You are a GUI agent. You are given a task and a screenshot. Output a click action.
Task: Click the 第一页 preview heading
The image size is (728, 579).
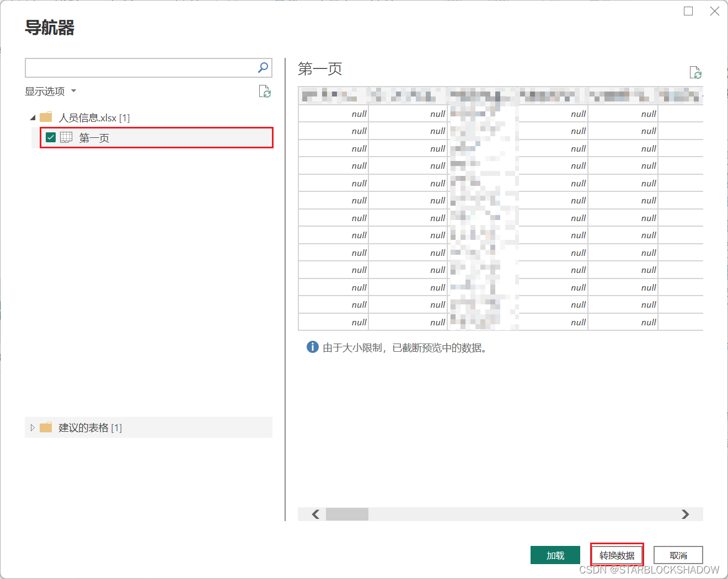[x=320, y=68]
